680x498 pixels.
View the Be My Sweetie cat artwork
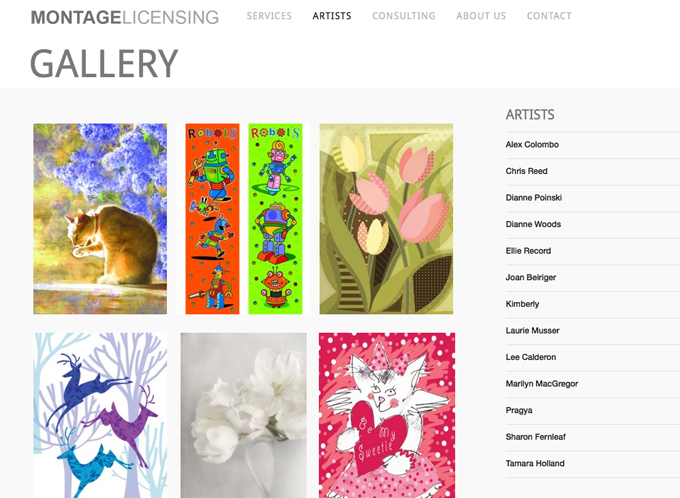coord(387,415)
